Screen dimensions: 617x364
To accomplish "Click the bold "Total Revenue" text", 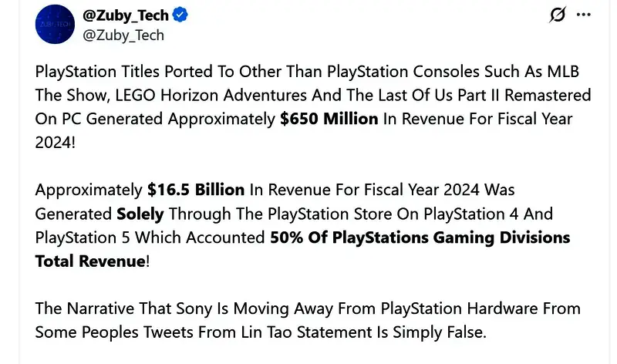I will point(89,261).
